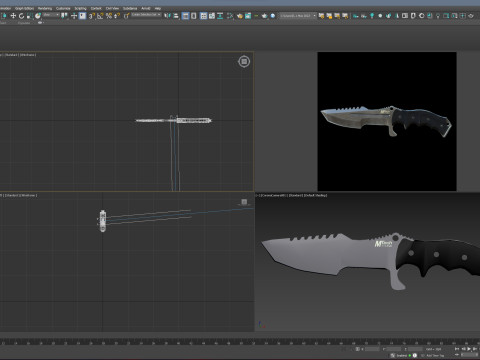Open the reference coordinate system dropdown

[x=51, y=15]
